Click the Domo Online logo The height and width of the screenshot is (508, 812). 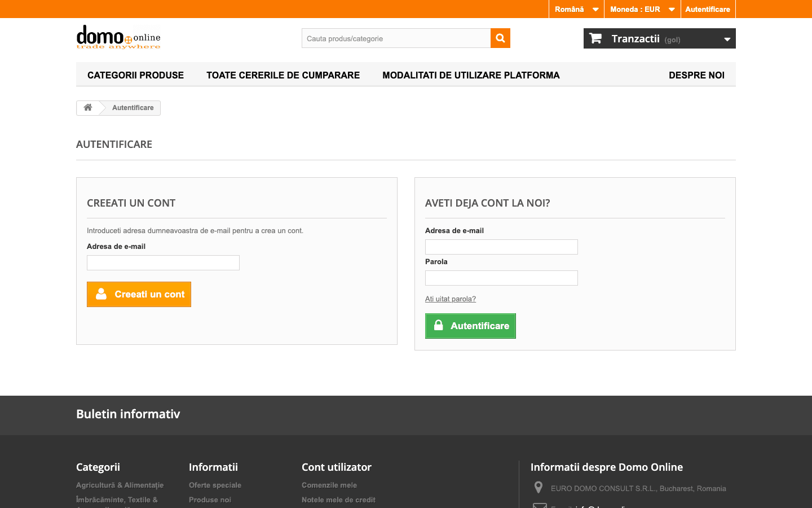coord(118,37)
